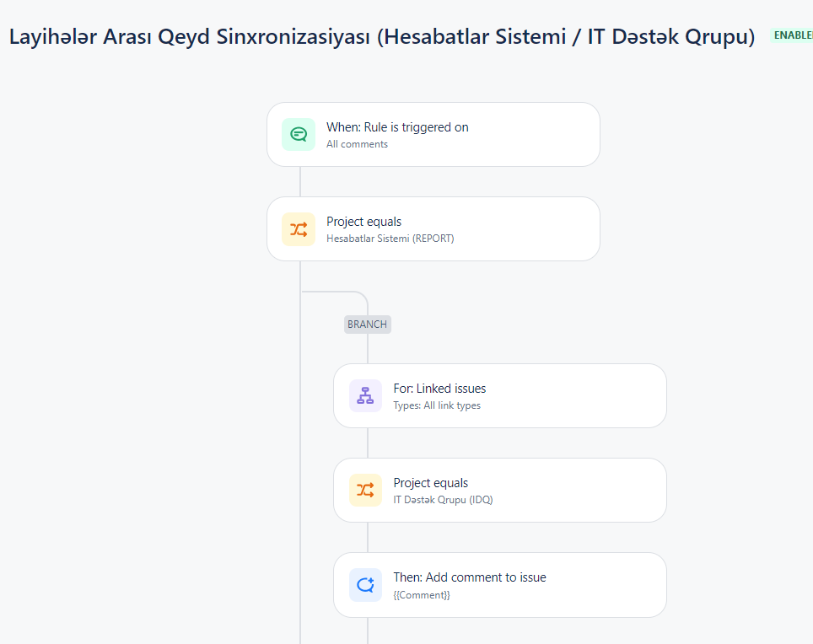Click the Add comment action icon
This screenshot has width=813, height=644.
tap(365, 585)
